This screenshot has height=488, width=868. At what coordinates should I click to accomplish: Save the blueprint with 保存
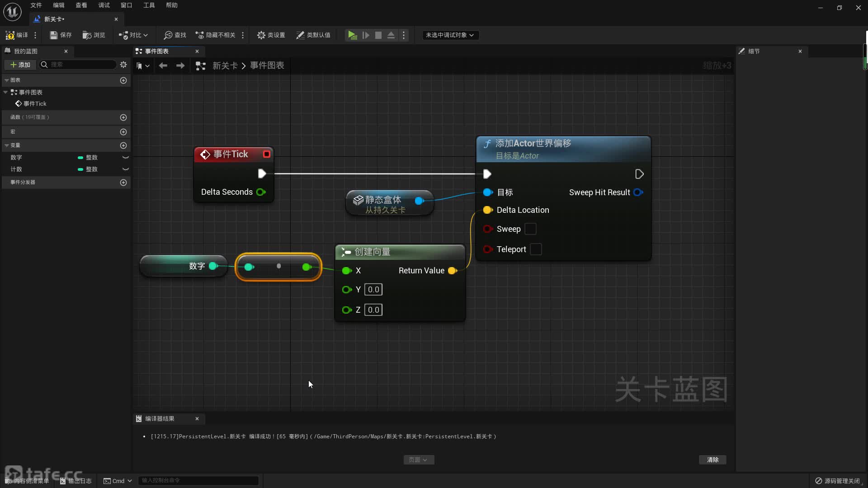61,35
